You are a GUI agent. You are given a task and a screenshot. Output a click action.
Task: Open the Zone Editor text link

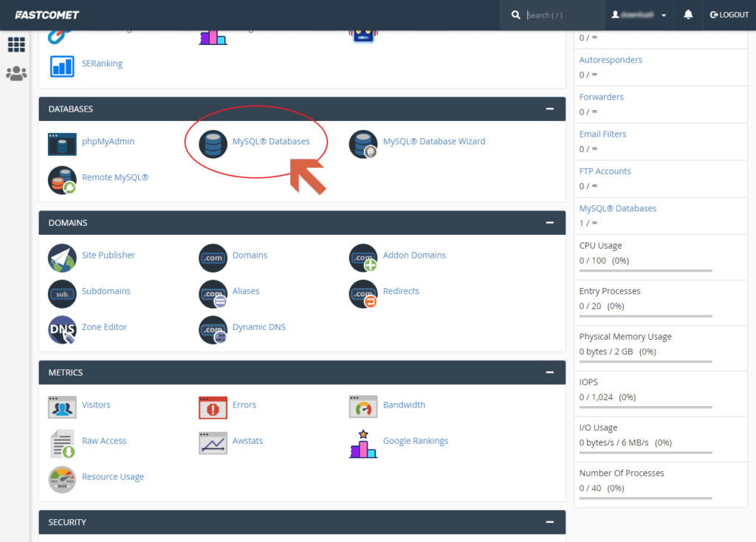click(104, 327)
